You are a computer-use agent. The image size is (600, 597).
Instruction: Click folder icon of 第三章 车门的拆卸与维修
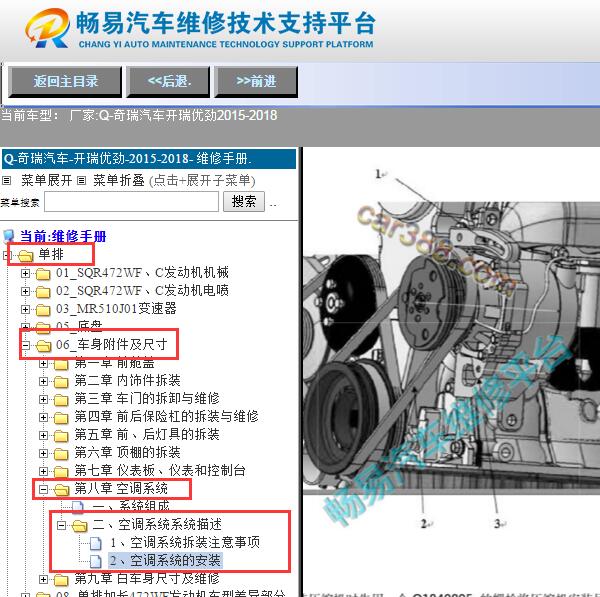61,400
